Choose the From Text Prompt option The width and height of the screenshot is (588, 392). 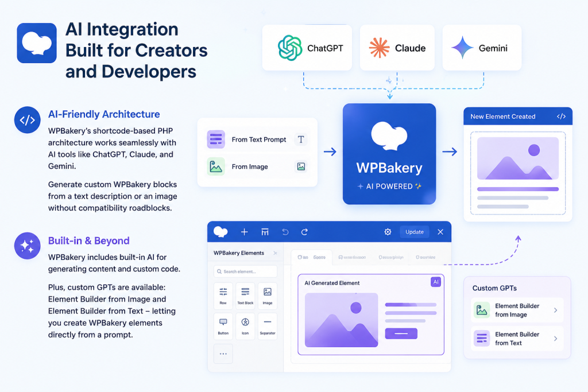tap(257, 139)
